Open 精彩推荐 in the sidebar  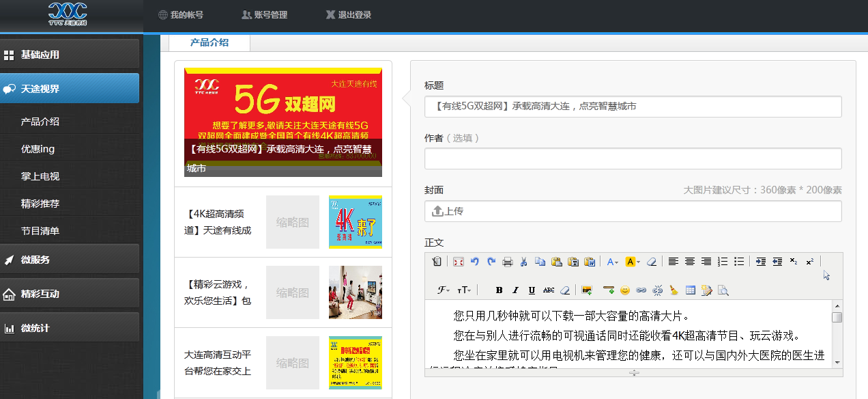pyautogui.click(x=40, y=204)
